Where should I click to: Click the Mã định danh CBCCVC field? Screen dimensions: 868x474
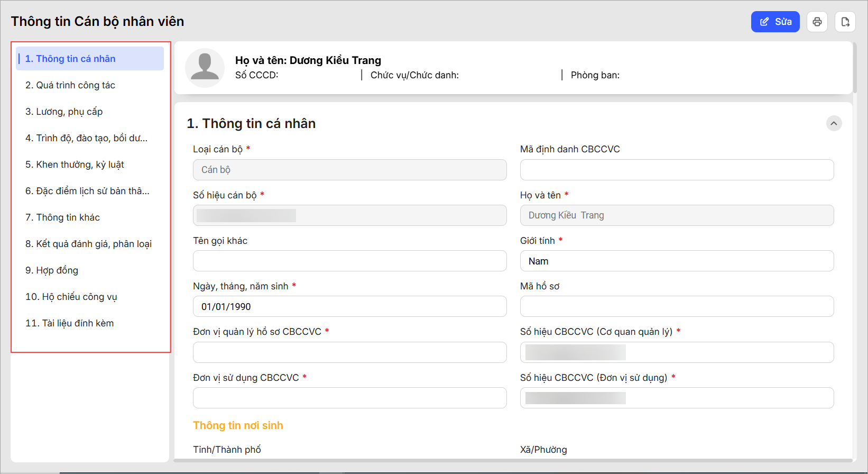pyautogui.click(x=677, y=170)
